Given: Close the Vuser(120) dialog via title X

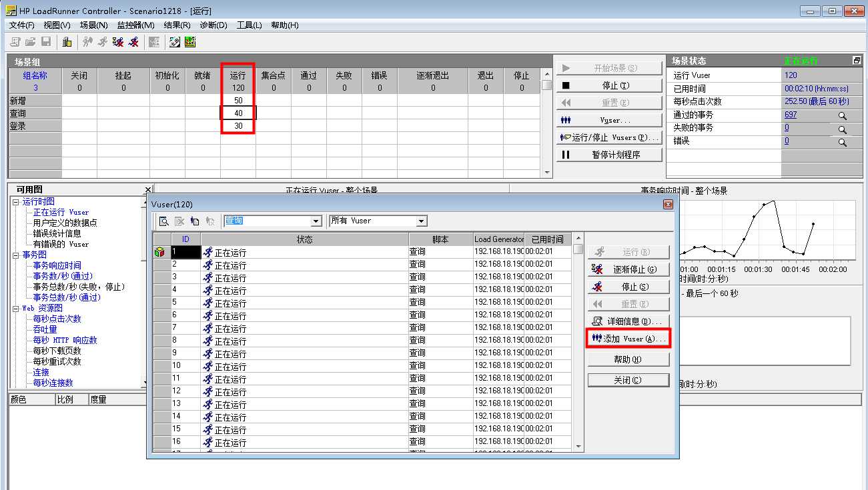Looking at the screenshot, I should [x=668, y=204].
